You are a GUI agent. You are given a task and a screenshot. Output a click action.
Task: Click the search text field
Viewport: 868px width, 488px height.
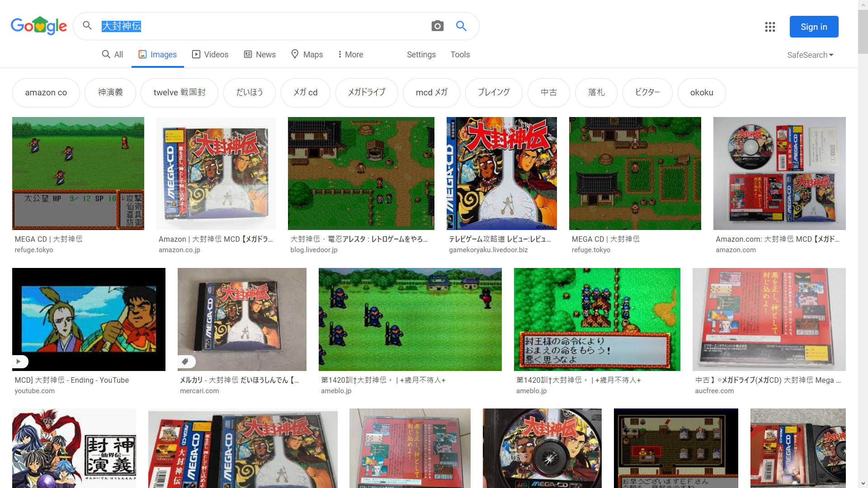262,26
